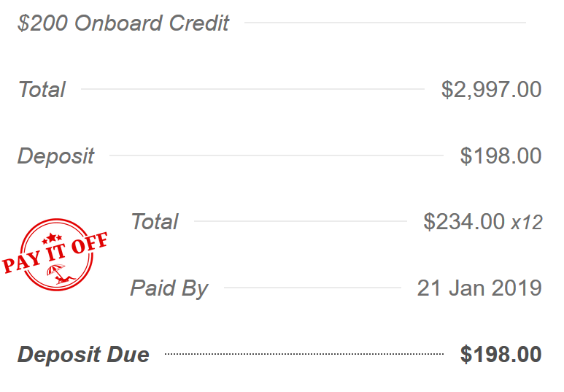Click the divider line beside Deposit
The image size is (564, 392).
(x=277, y=155)
